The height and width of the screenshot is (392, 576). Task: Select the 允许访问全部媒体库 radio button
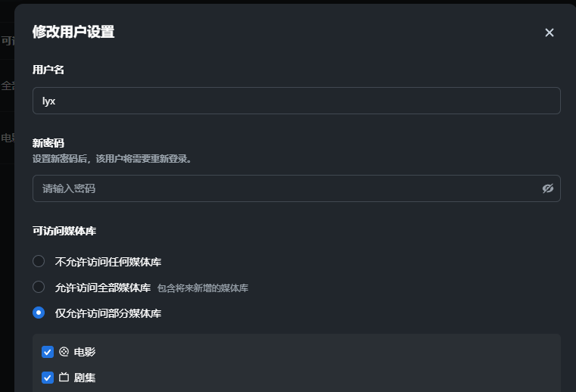pos(39,287)
